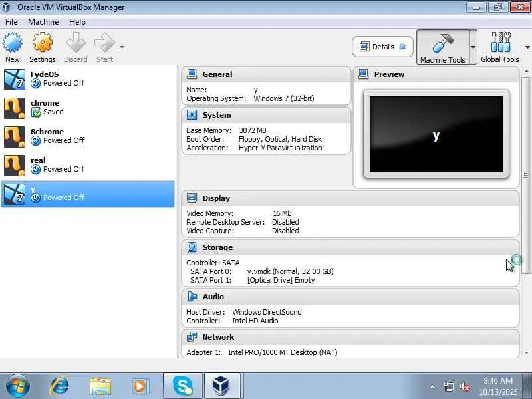The width and height of the screenshot is (532, 399).
Task: Click 'Windows 7 (32-bit)' operating system value
Action: point(284,98)
